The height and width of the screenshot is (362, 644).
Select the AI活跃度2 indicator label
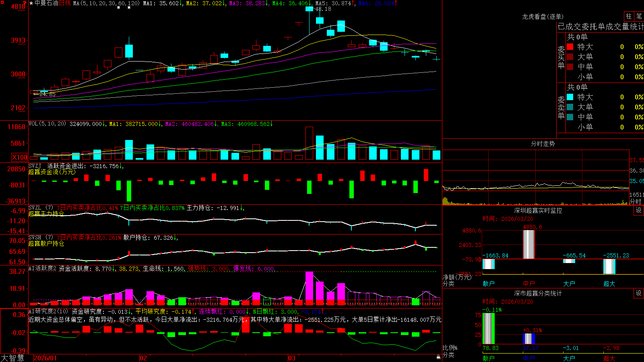click(x=42, y=268)
